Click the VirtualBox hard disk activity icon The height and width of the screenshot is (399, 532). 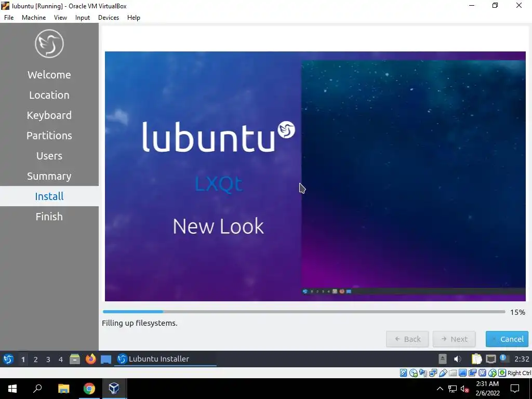pyautogui.click(x=403, y=373)
